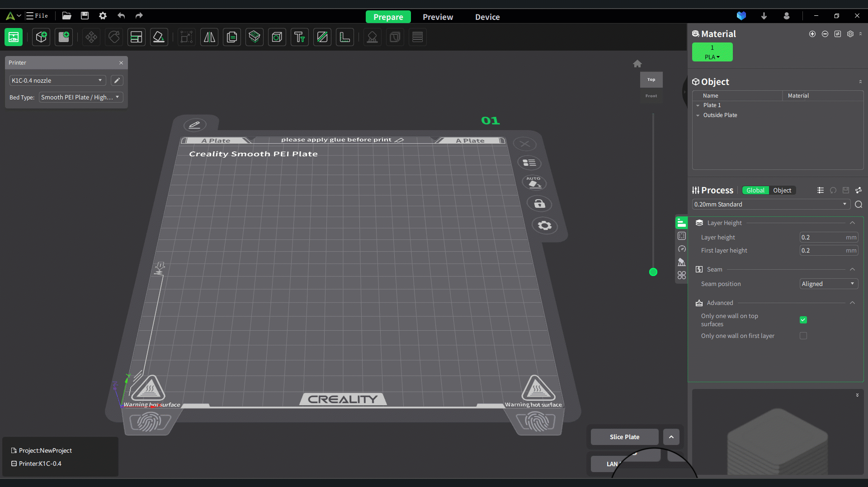Click the auto orient icon beside plate
868x487 pixels.
pos(534,183)
